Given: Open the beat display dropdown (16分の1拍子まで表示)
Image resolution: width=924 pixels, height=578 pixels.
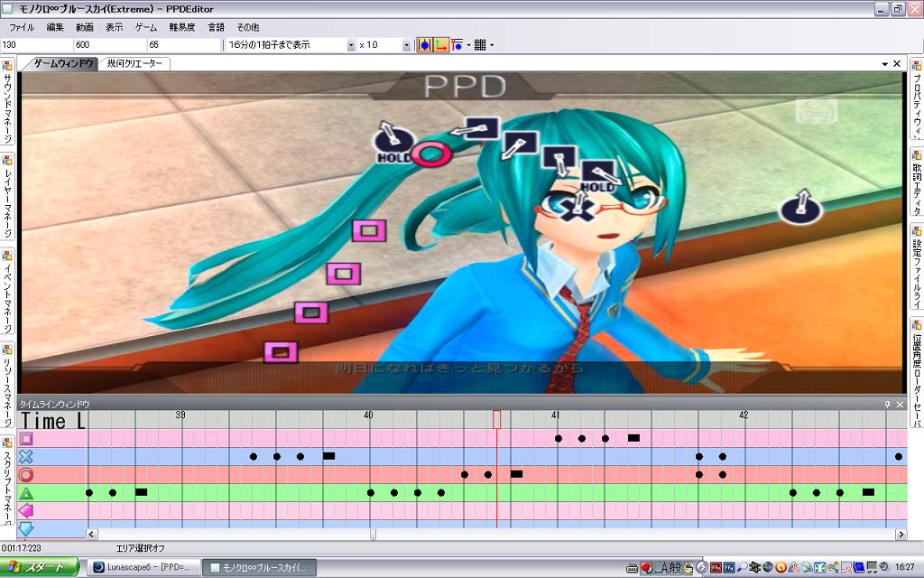Looking at the screenshot, I should coord(351,44).
